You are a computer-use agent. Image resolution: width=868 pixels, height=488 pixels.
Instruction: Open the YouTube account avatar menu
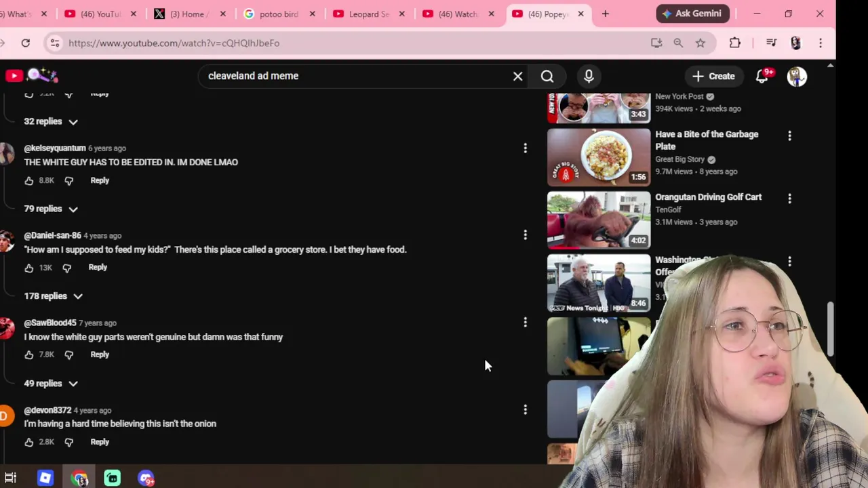797,77
